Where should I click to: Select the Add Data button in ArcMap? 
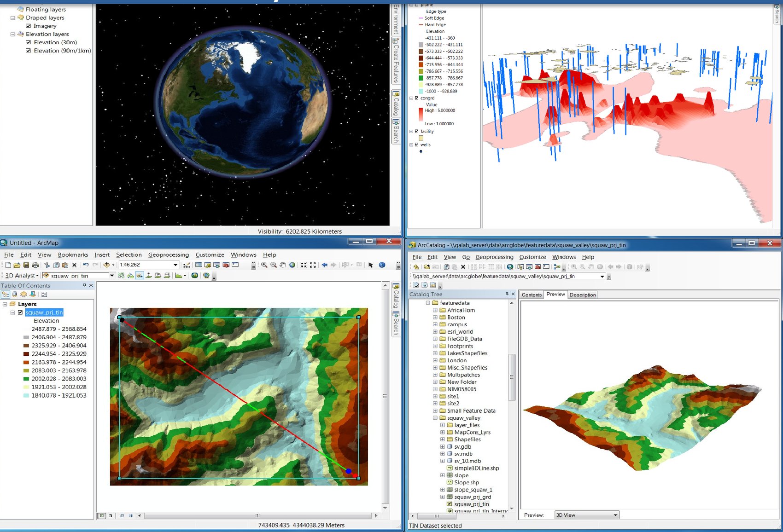point(107,265)
